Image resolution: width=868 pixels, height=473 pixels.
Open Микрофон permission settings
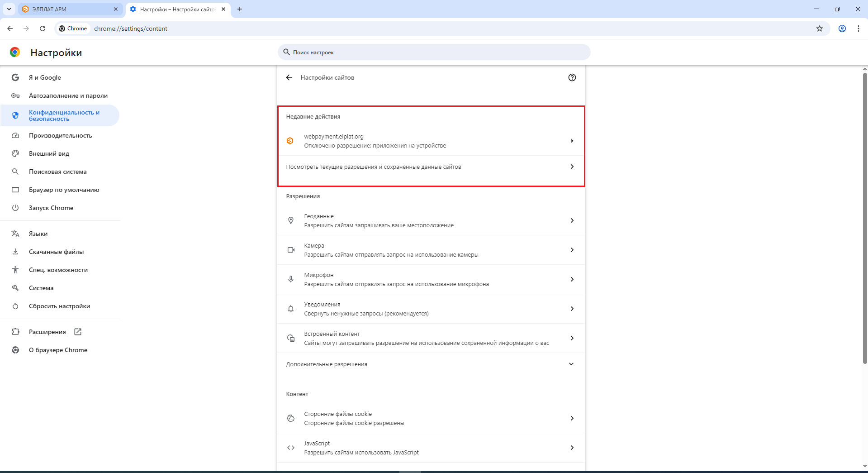431,279
